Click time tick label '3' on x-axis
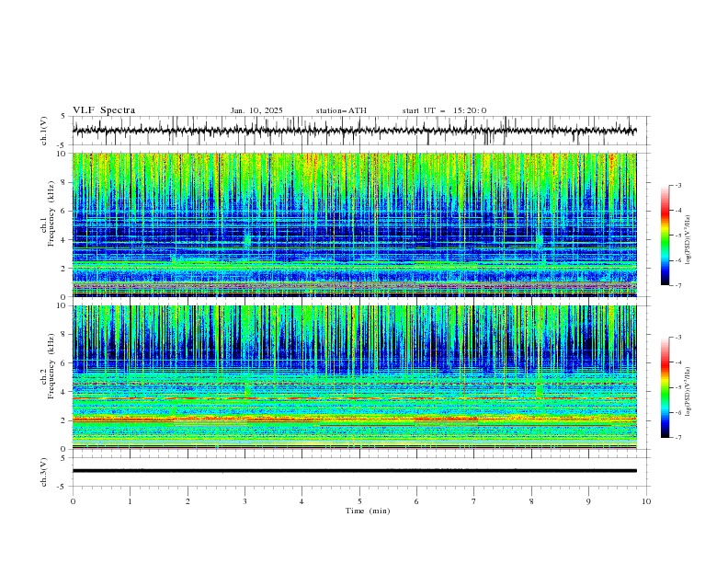 pyautogui.click(x=245, y=501)
